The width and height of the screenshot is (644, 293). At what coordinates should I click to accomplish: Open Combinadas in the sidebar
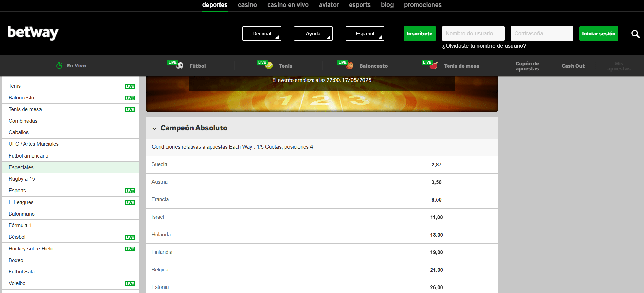71,121
